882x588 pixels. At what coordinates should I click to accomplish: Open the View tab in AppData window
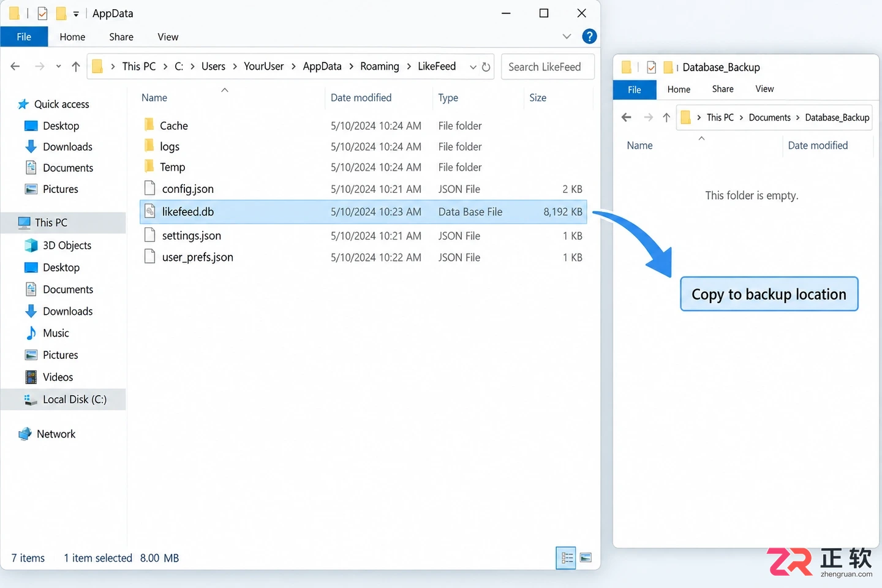[x=168, y=37]
